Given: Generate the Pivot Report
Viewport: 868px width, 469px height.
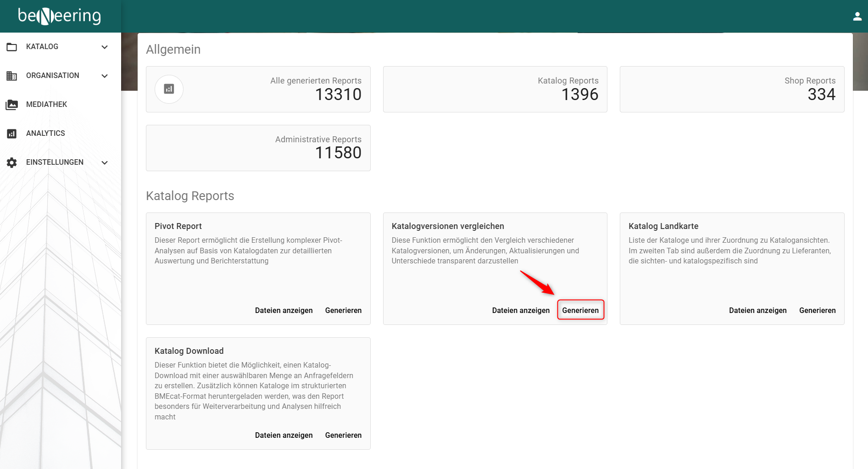Looking at the screenshot, I should [x=343, y=311].
